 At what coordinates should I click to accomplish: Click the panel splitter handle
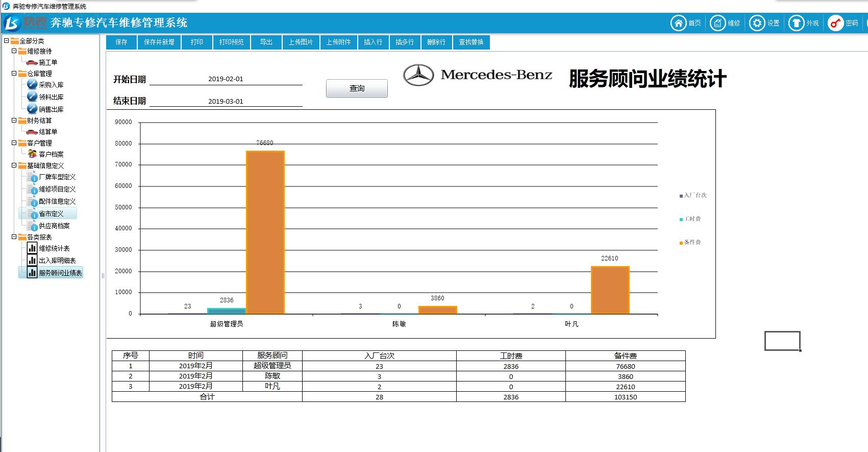103,276
